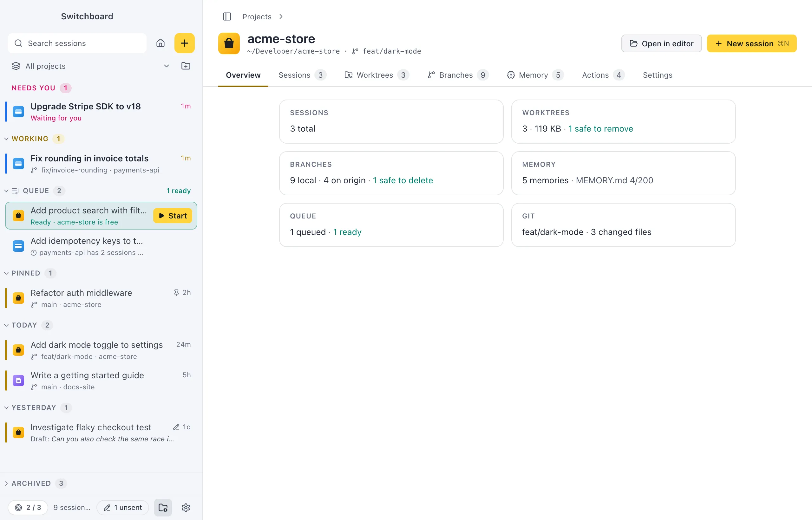Image resolution: width=812 pixels, height=520 pixels.
Task: Click the 1 unsent drafts pill
Action: tap(123, 508)
